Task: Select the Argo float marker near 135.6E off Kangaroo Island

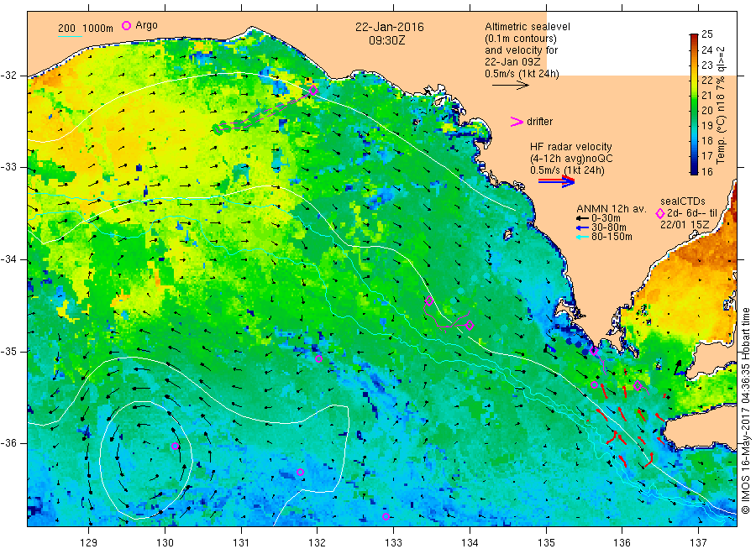Action: tap(595, 385)
